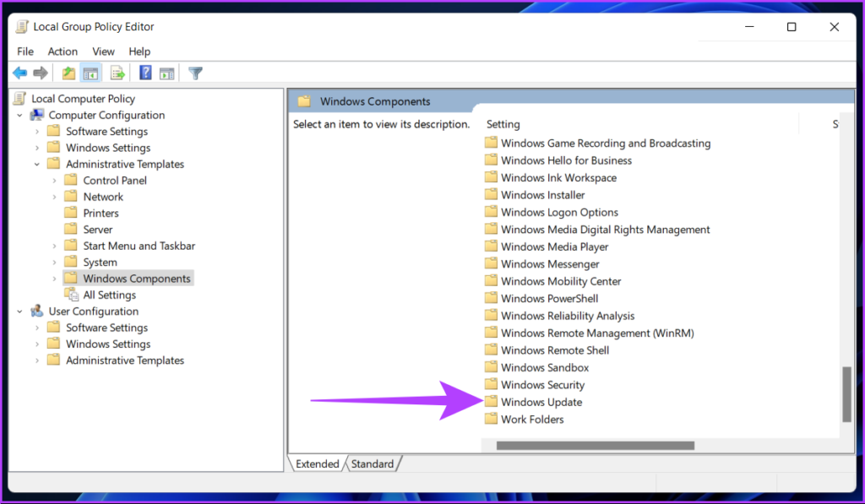Image resolution: width=865 pixels, height=504 pixels.
Task: Click the Up one level folder icon
Action: [x=68, y=73]
